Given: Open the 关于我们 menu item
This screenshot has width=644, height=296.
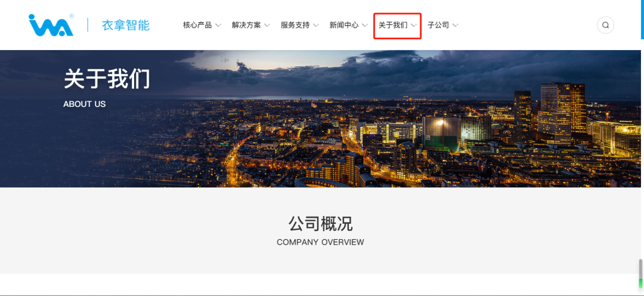Looking at the screenshot, I should pyautogui.click(x=392, y=25).
